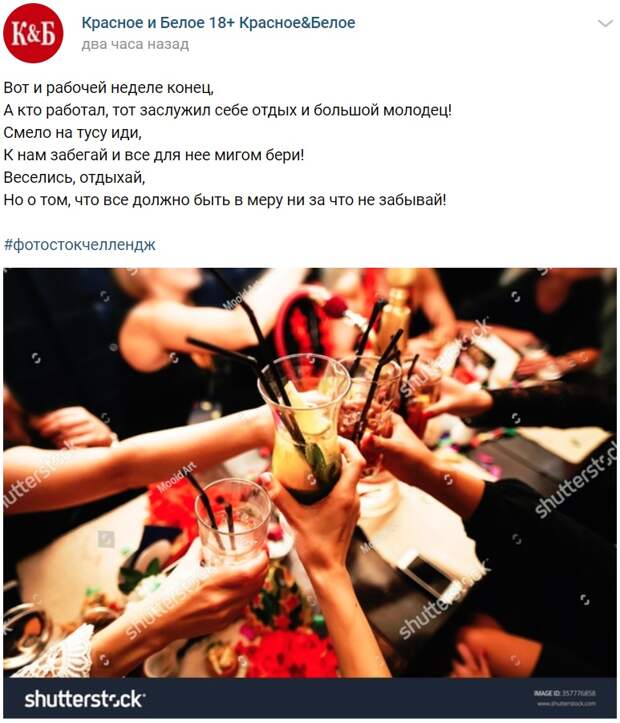Click the 'Mooid Art' watermark near the glass
Image resolution: width=620 pixels, height=723 pixels.
point(177,477)
